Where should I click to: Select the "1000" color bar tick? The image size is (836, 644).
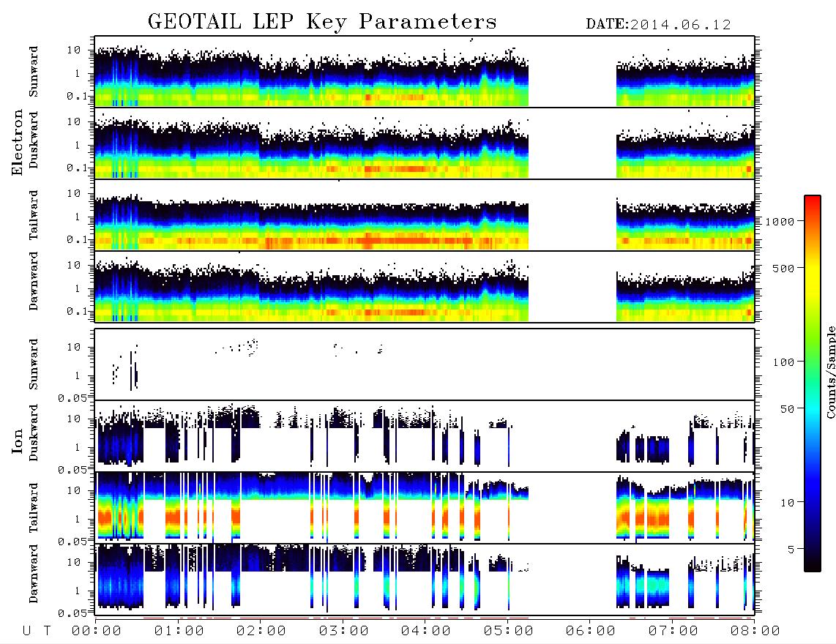click(x=780, y=221)
